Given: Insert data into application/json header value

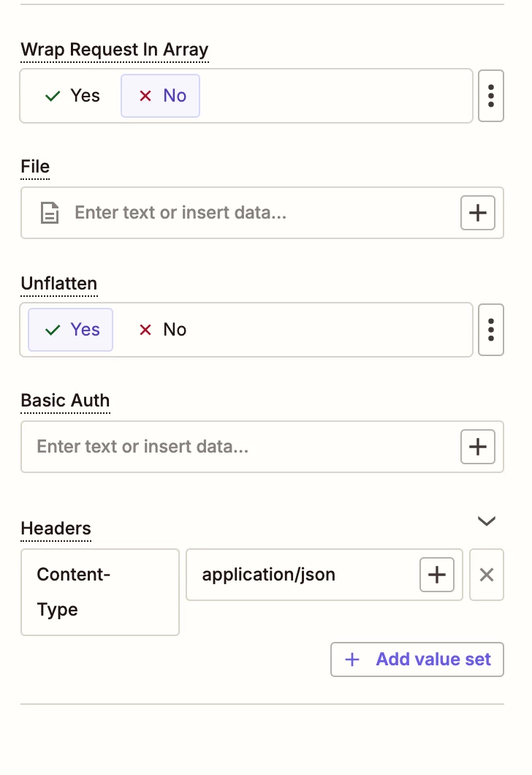Looking at the screenshot, I should [436, 575].
